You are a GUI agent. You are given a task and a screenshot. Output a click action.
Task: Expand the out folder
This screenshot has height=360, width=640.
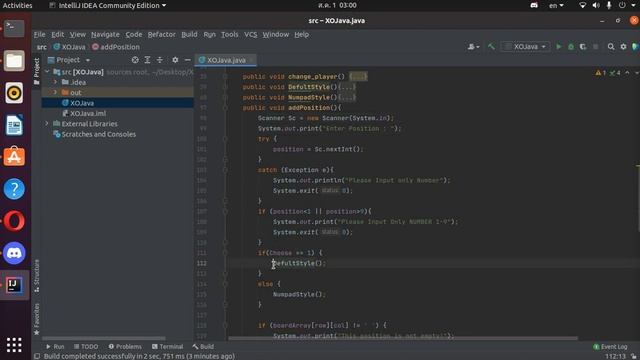click(x=56, y=93)
